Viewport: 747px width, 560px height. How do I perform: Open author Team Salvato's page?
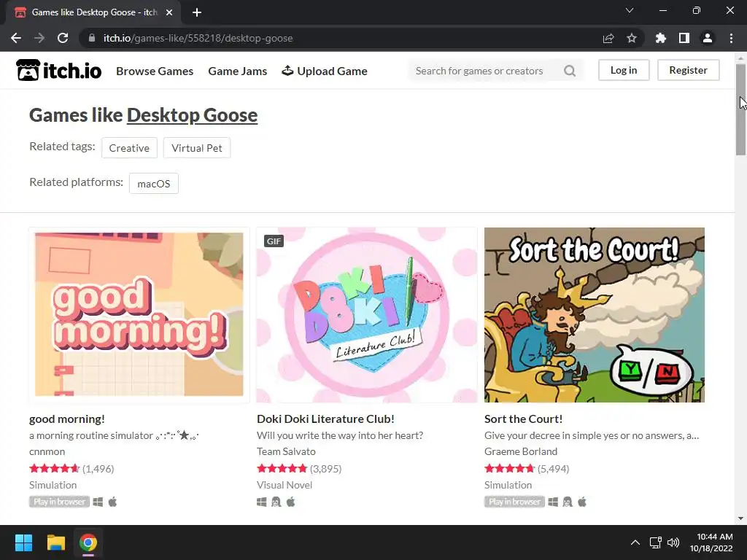286,451
